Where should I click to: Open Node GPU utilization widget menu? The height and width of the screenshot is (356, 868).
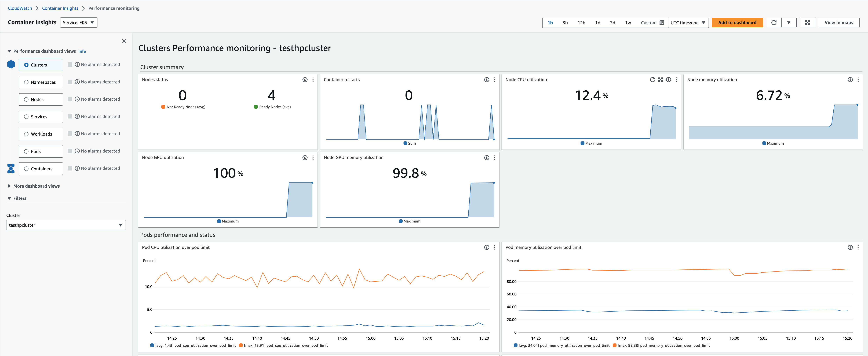[x=313, y=158]
